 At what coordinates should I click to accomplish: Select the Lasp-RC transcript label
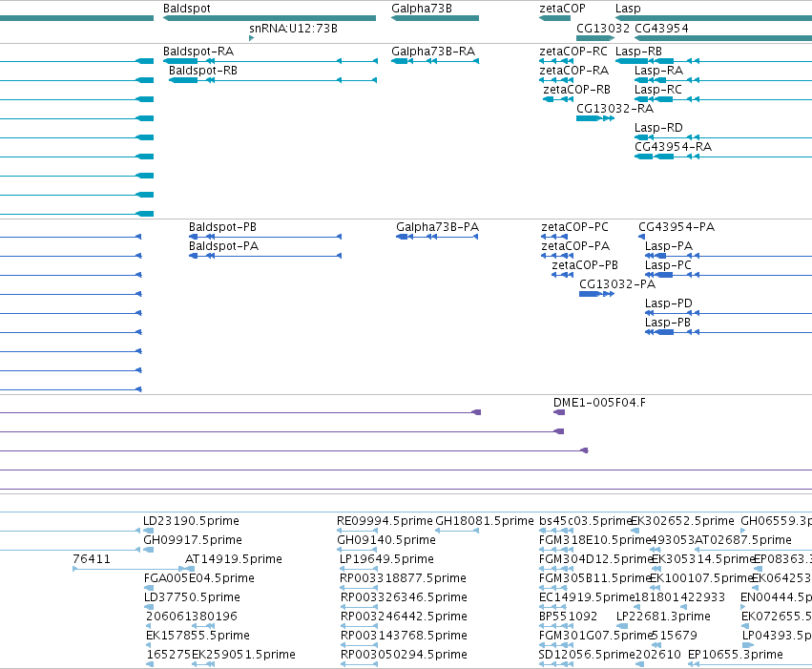pyautogui.click(x=658, y=90)
